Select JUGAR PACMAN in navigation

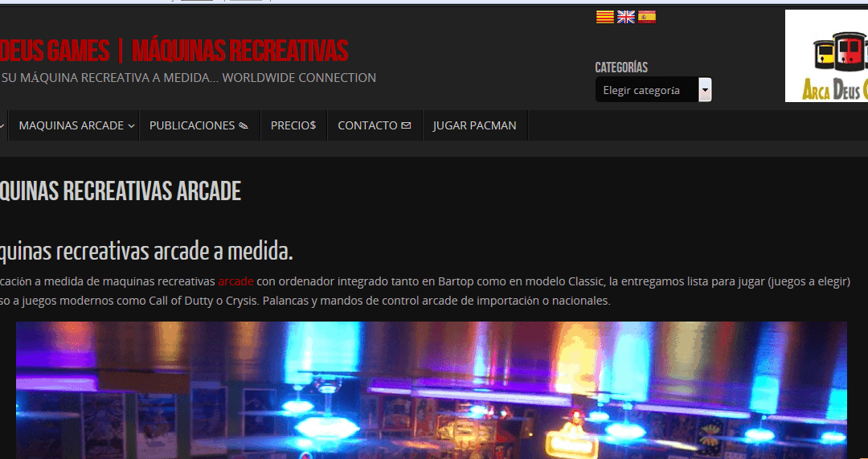pyautogui.click(x=474, y=125)
